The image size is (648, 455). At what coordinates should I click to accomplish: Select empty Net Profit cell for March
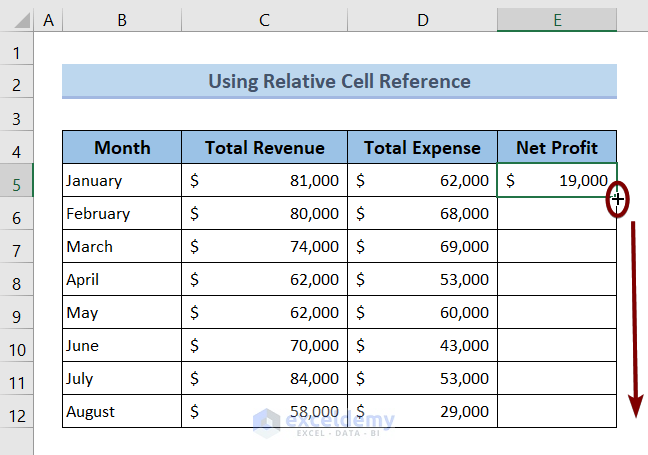[x=557, y=247]
